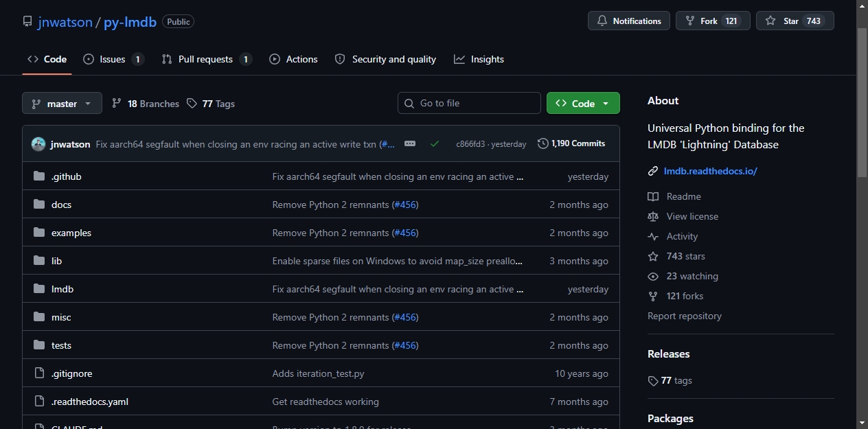868x429 pixels.
Task: Go to the Actions tab
Action: 293,59
